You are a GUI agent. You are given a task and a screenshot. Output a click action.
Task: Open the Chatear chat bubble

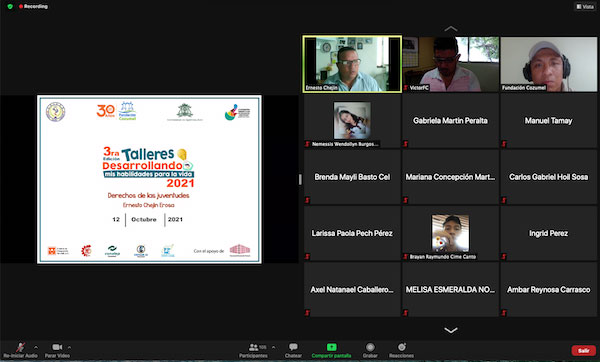coord(293,347)
